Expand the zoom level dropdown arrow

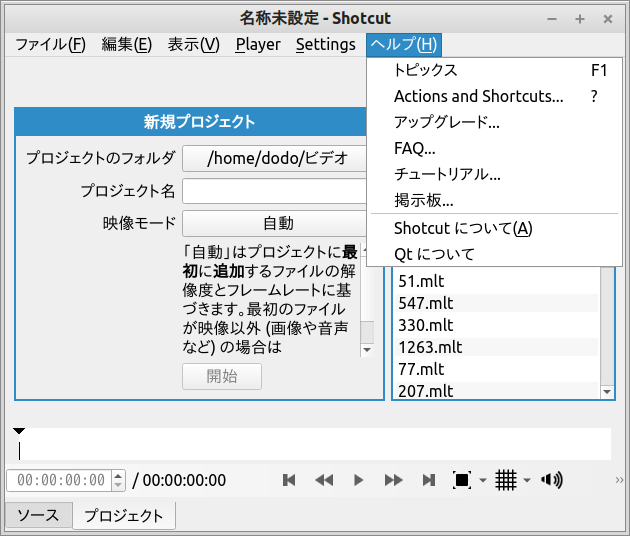coord(482,481)
